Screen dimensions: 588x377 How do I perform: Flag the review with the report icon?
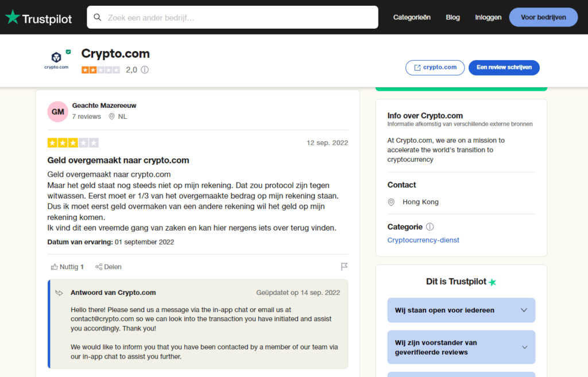[x=345, y=266]
